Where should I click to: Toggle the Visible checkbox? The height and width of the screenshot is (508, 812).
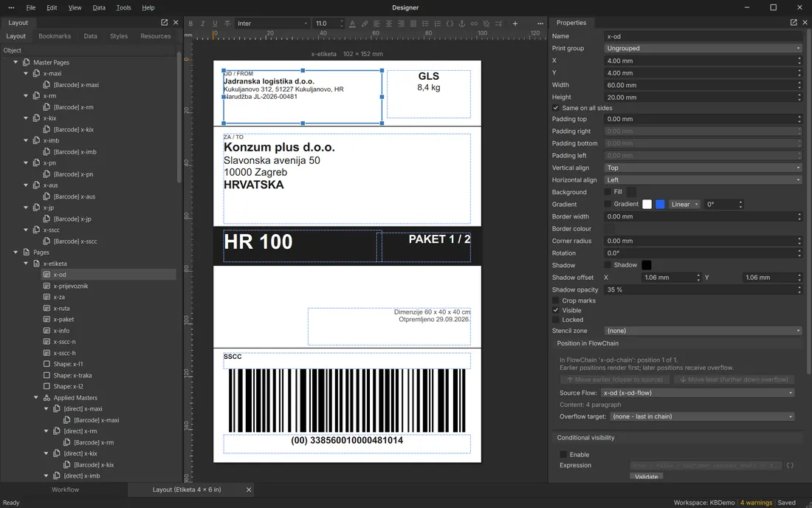(556, 310)
